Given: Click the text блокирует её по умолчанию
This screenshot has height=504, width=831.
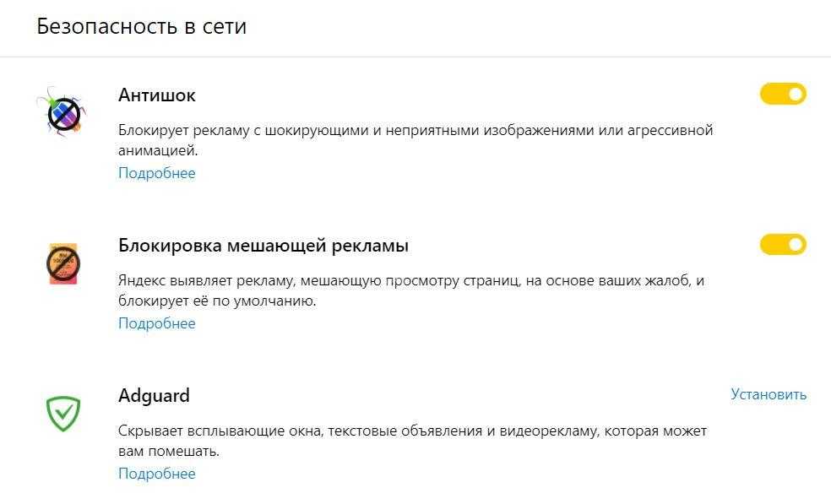Looking at the screenshot, I should coord(217,301).
